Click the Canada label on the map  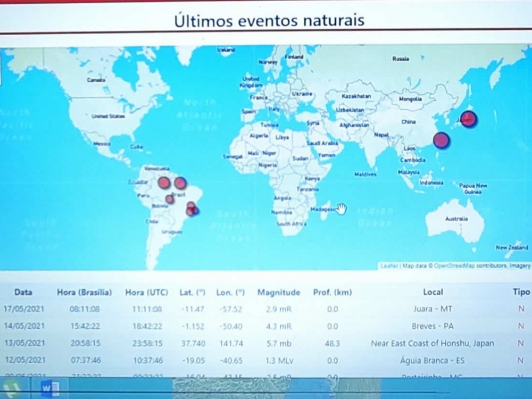tap(96, 80)
